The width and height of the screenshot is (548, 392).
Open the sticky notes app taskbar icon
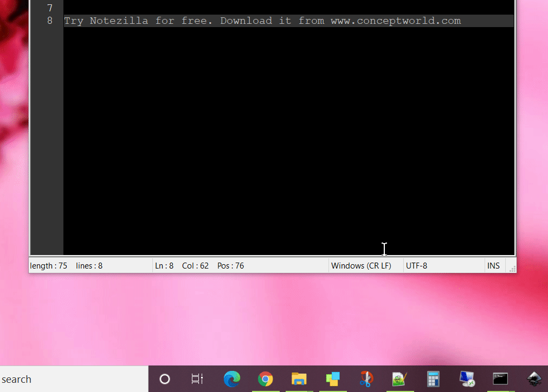point(332,379)
